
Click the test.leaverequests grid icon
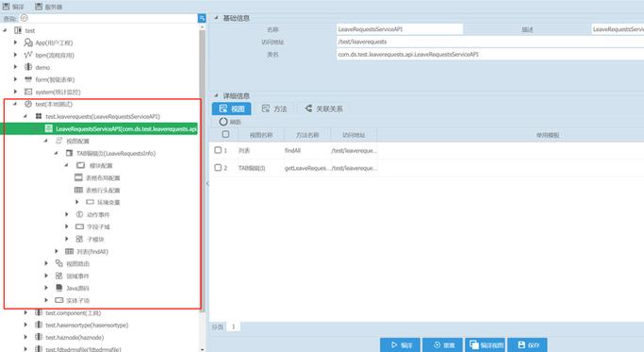[39, 116]
